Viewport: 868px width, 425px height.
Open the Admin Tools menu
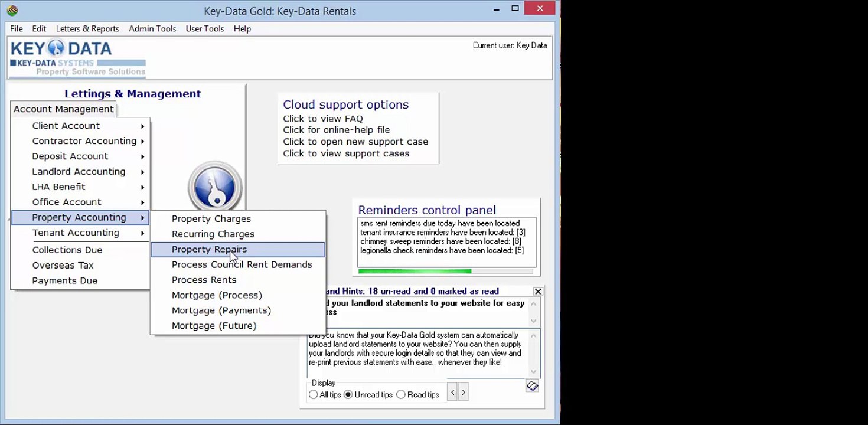[152, 29]
